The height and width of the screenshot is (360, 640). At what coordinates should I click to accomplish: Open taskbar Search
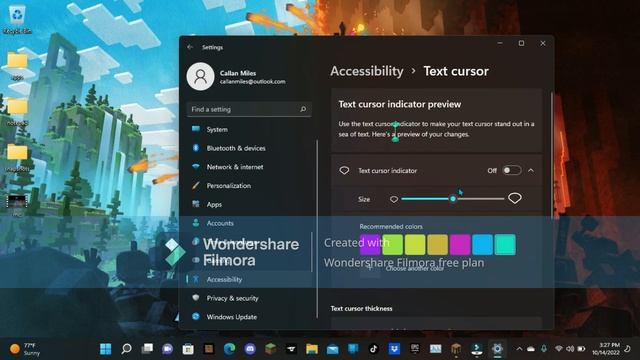[x=127, y=349]
